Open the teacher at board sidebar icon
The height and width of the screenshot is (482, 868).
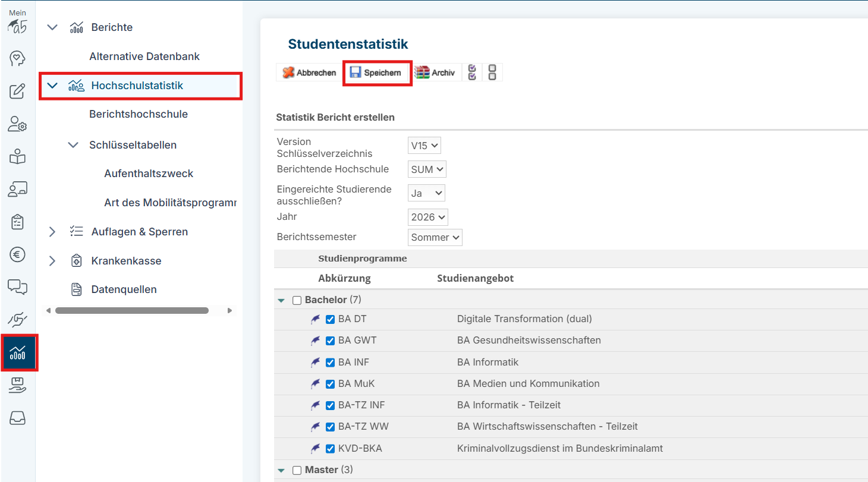17,190
